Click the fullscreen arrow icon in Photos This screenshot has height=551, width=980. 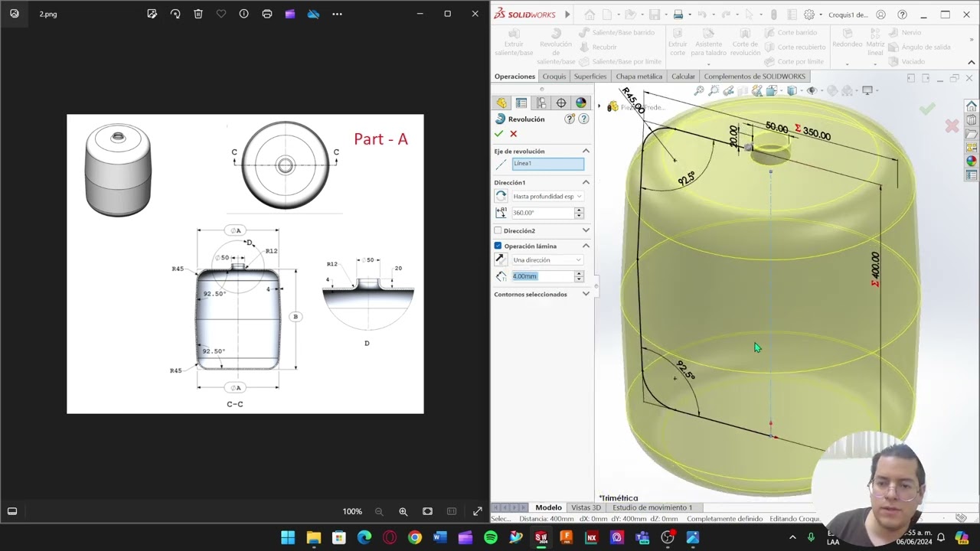477,511
